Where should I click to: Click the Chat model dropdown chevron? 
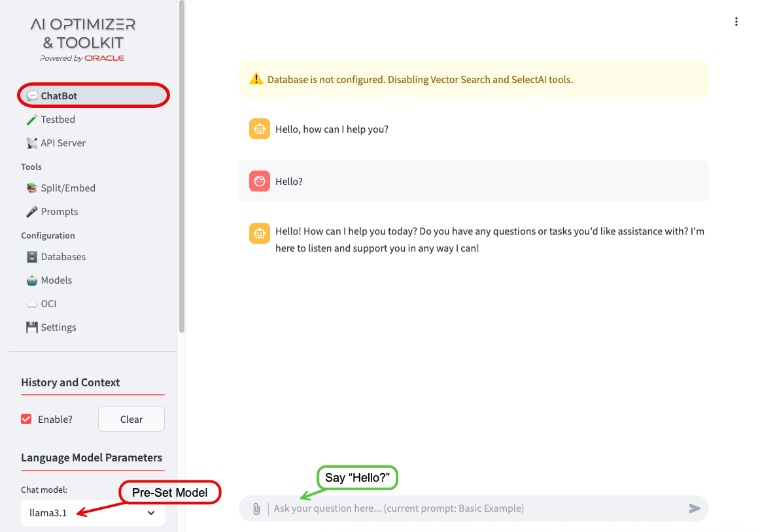point(151,512)
